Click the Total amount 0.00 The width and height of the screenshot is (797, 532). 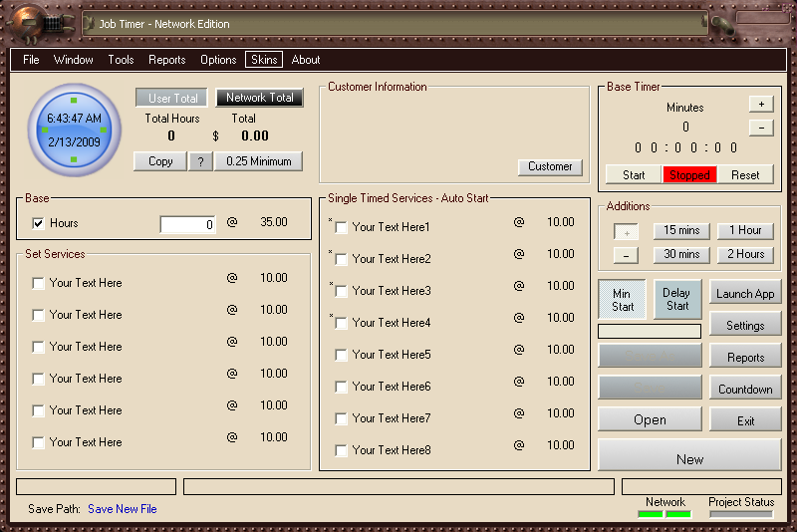255,135
